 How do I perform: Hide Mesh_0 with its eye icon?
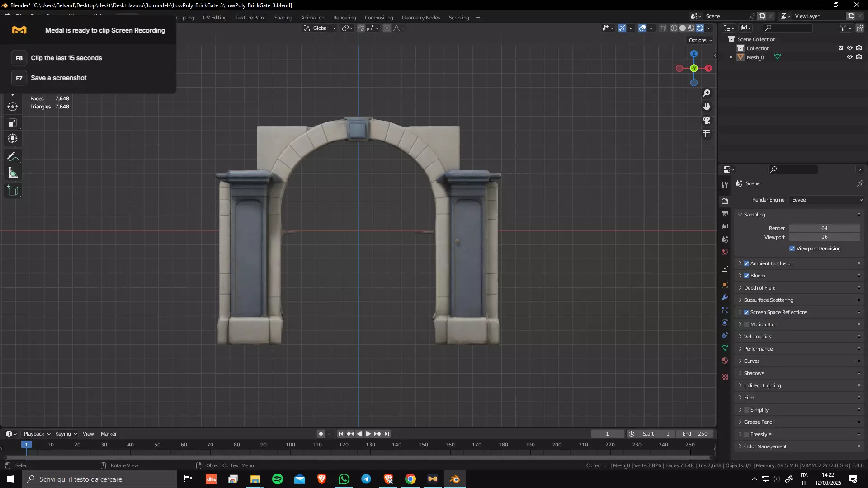[849, 57]
